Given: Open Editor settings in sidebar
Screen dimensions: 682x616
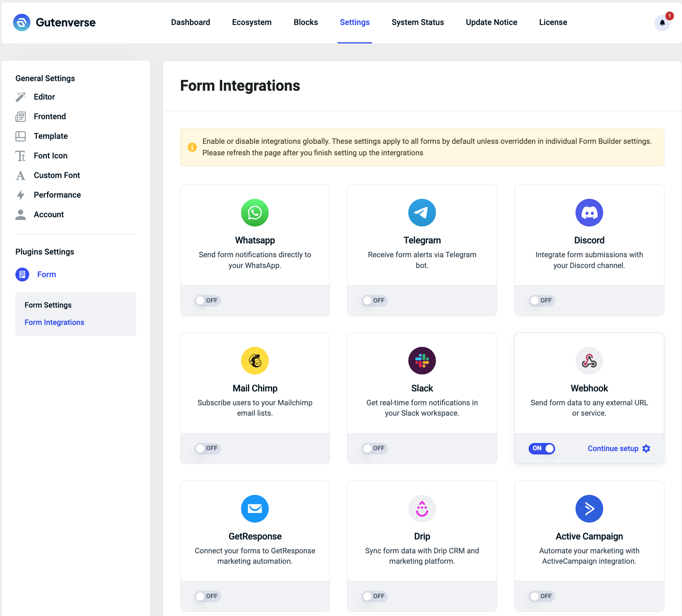Looking at the screenshot, I should tap(45, 97).
